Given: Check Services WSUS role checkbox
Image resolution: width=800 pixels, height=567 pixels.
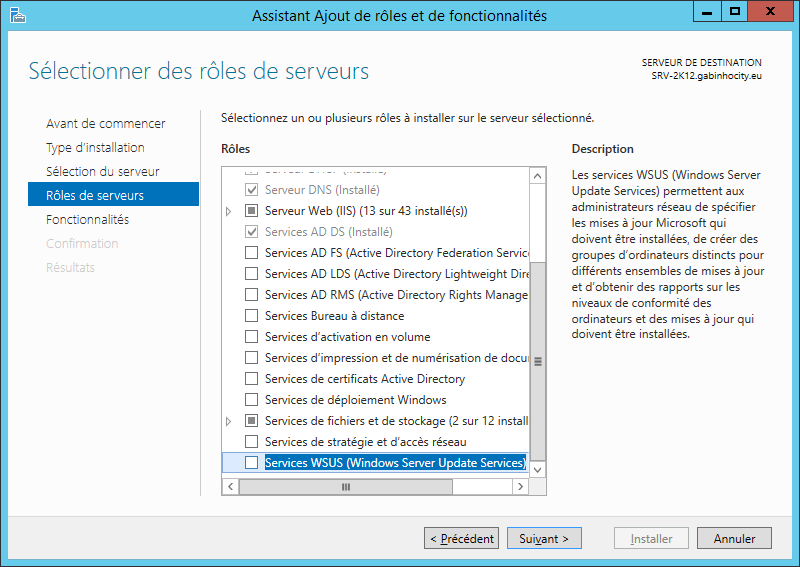Looking at the screenshot, I should click(x=252, y=462).
